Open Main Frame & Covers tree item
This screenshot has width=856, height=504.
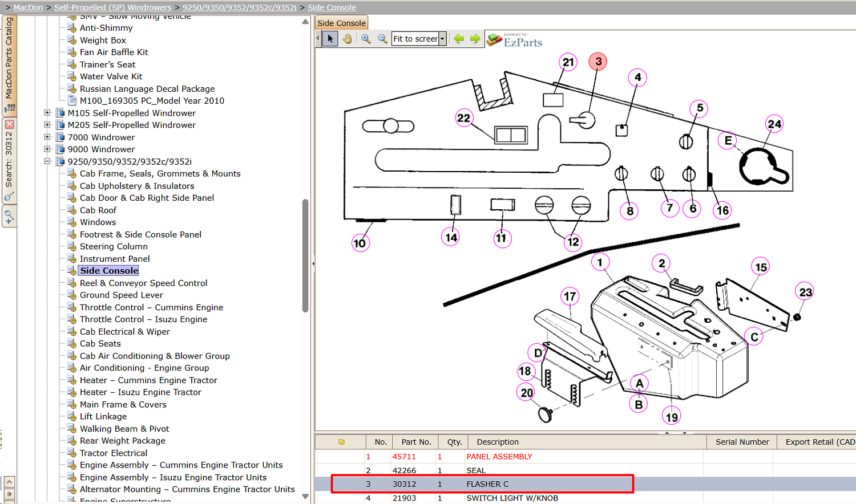pyautogui.click(x=123, y=405)
